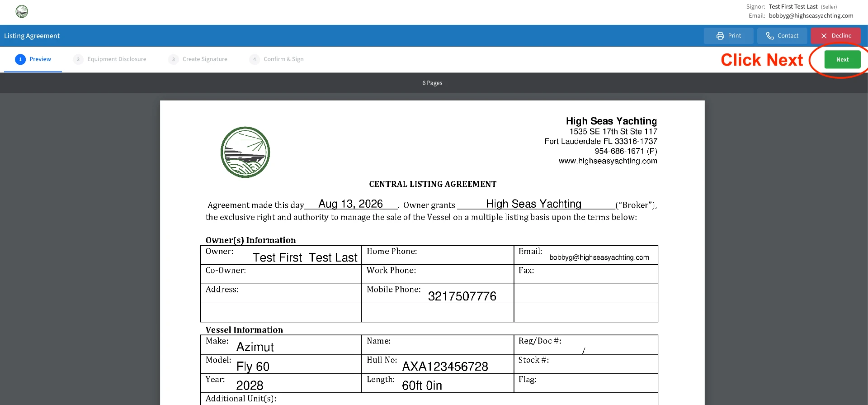Click the Fort Lauderdale FL 33316-1737 line

[x=601, y=142]
